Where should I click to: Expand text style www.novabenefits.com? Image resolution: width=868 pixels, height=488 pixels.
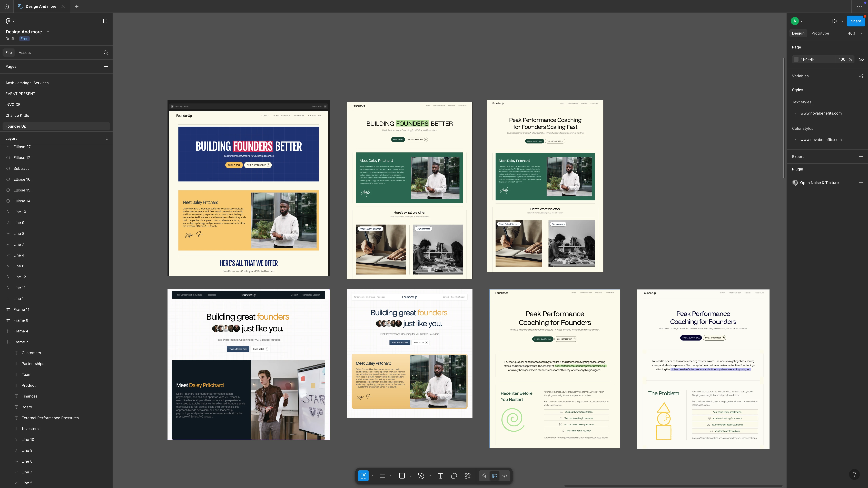(x=795, y=113)
